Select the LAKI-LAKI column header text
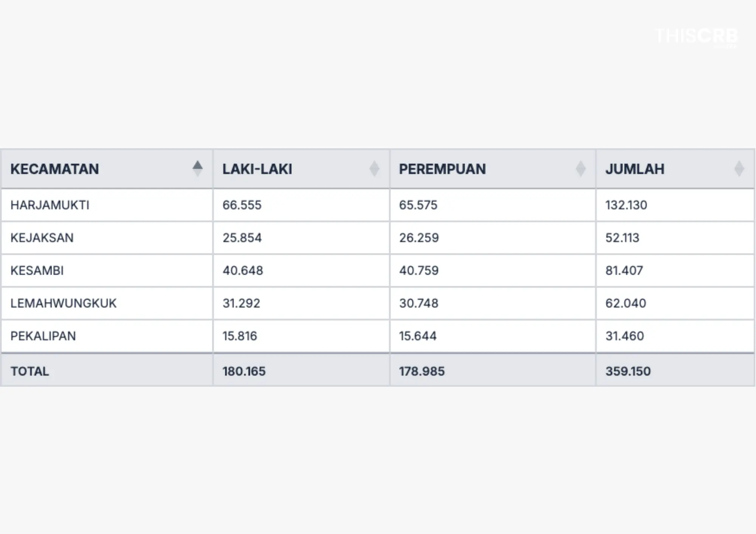 click(x=257, y=169)
